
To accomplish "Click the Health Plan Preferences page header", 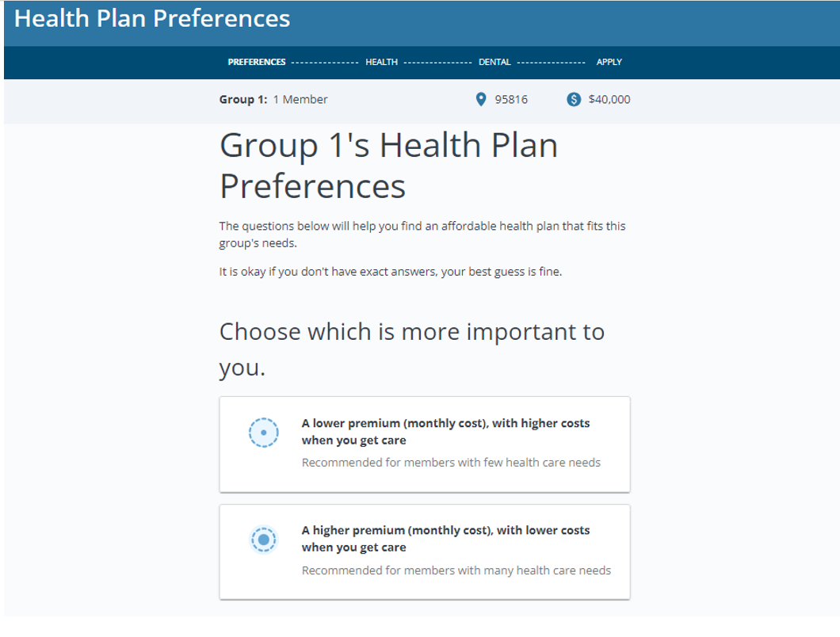I will pyautogui.click(x=151, y=17).
